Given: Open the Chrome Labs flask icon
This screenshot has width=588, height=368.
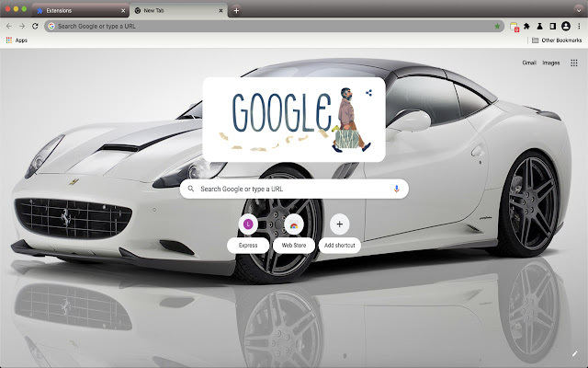Looking at the screenshot, I should click(x=539, y=27).
